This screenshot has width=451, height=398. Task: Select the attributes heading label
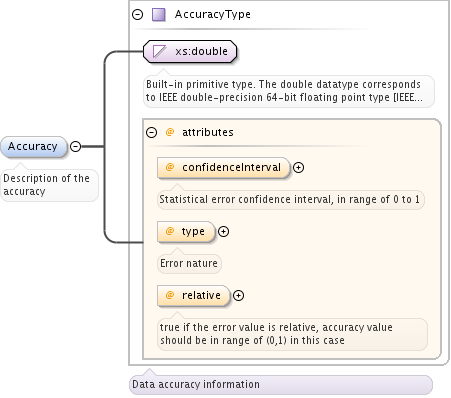pyautogui.click(x=208, y=132)
